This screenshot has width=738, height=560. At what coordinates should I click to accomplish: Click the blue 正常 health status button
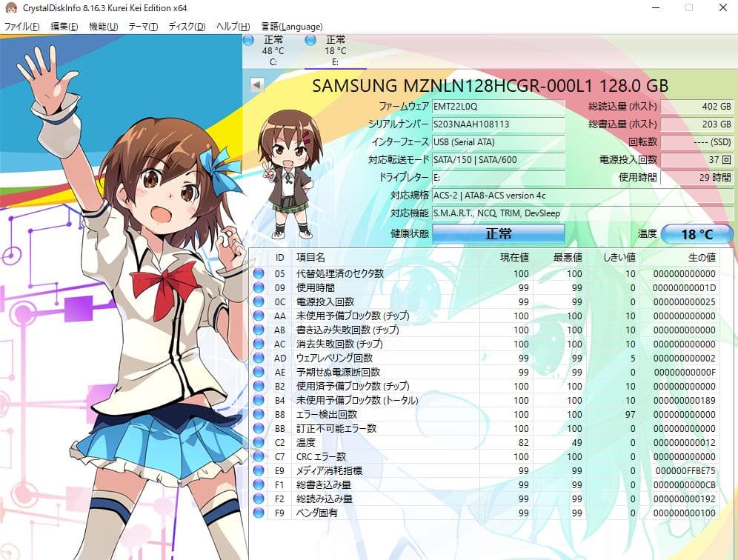499,233
